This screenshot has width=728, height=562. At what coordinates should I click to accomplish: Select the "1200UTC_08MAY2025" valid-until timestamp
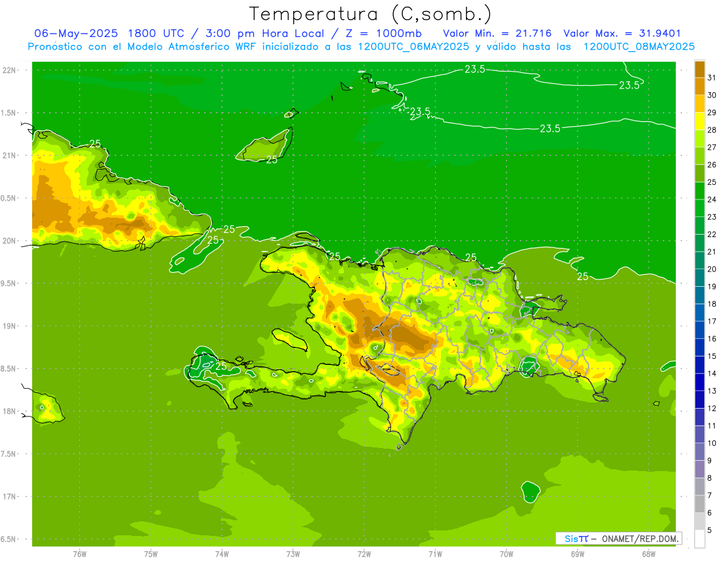tap(639, 46)
